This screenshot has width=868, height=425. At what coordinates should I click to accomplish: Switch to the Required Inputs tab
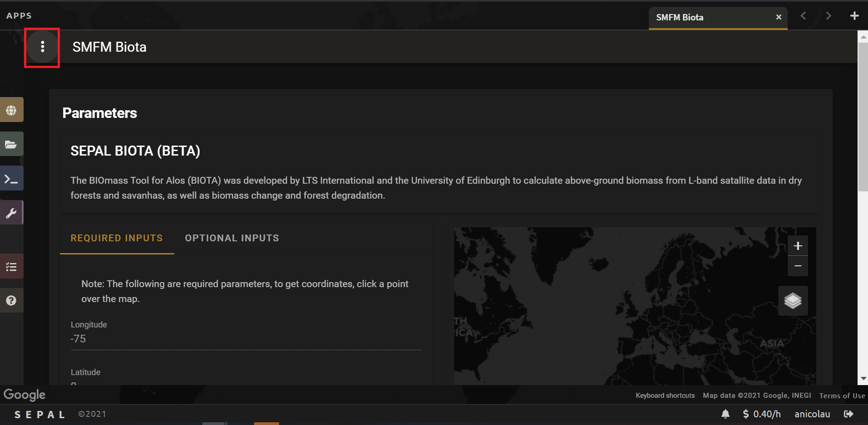117,238
